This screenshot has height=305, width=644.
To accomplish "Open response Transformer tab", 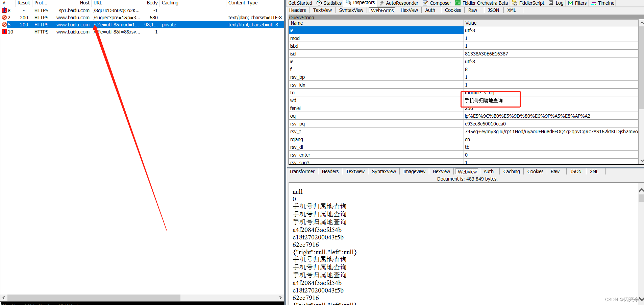I will 302,171.
